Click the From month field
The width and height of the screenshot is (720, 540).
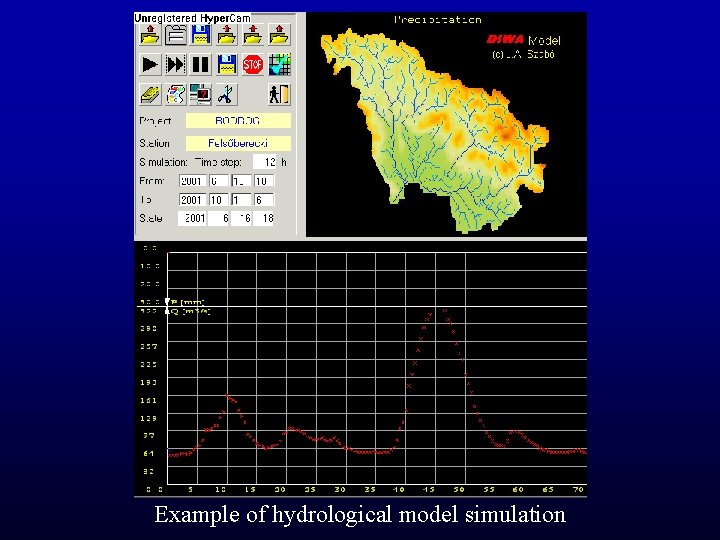(x=219, y=181)
